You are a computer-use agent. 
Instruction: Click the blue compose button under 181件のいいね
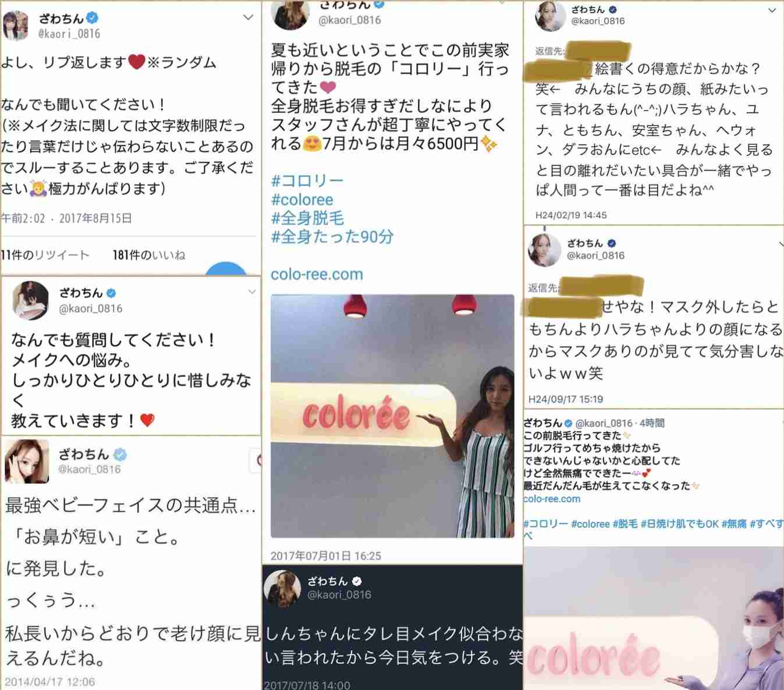point(226,269)
